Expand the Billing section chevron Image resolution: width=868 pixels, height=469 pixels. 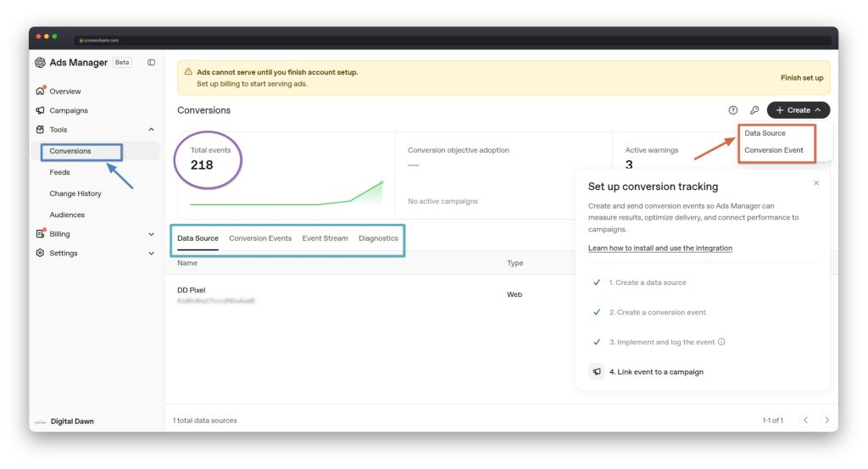tap(151, 234)
